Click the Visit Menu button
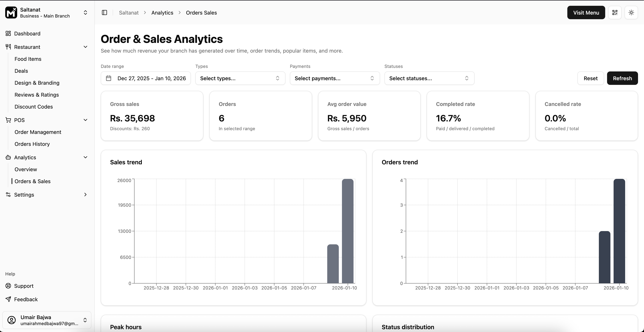The height and width of the screenshot is (332, 644). point(586,12)
